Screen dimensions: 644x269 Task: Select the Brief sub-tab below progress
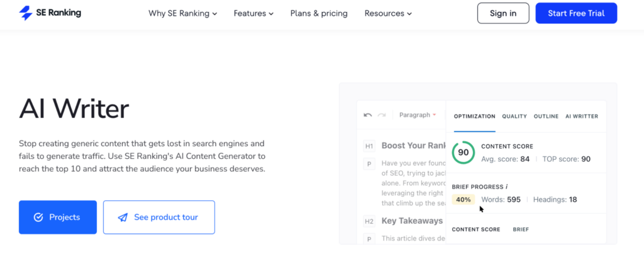coord(521,229)
